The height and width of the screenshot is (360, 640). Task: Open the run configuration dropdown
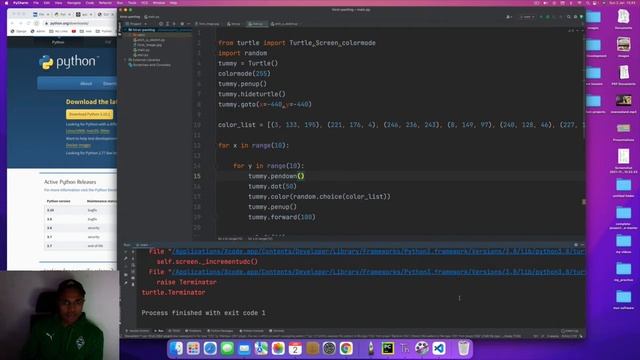[x=527, y=17]
